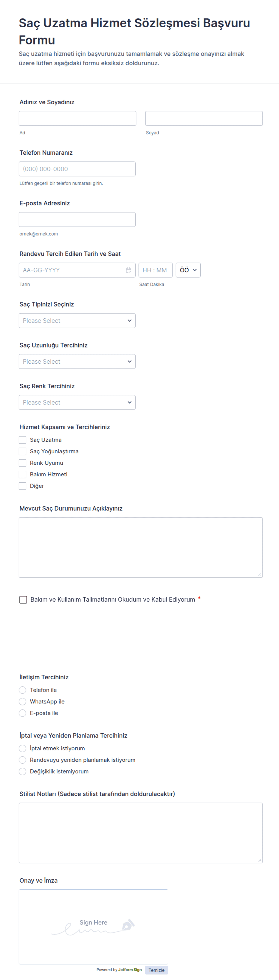The width and height of the screenshot is (279, 980).
Task: Expand the Saç Uzunluğu Tercihiniz dropdown
Action: point(77,362)
